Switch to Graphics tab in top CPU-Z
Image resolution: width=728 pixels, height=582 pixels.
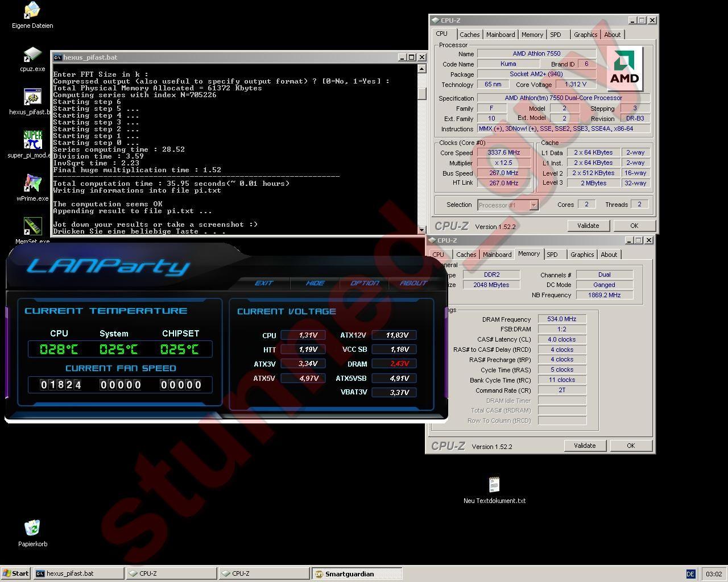(x=585, y=35)
